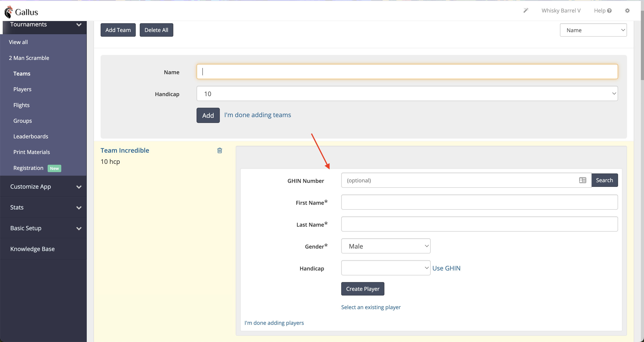The height and width of the screenshot is (342, 644).
Task: Focus the GHIN Number optional field
Action: tap(466, 180)
